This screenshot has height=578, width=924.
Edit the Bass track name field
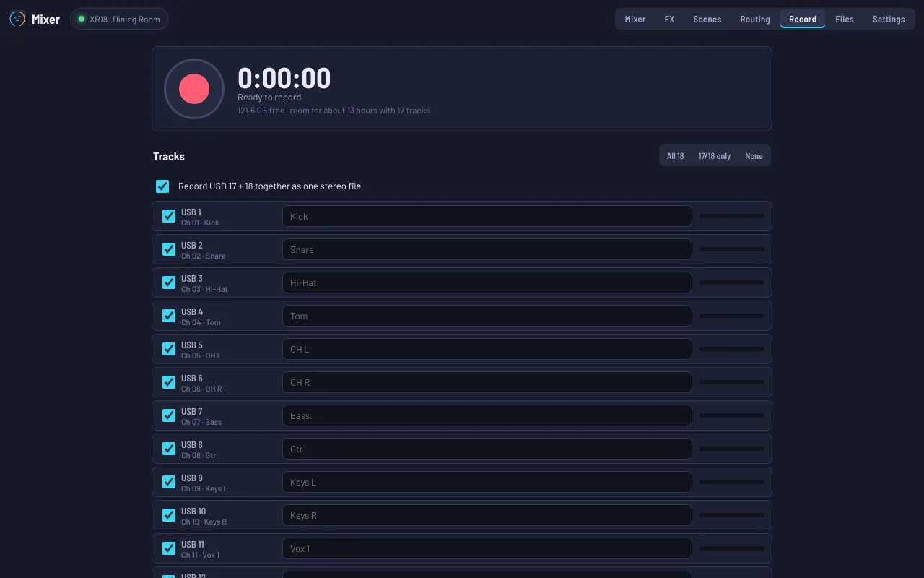[x=487, y=415]
